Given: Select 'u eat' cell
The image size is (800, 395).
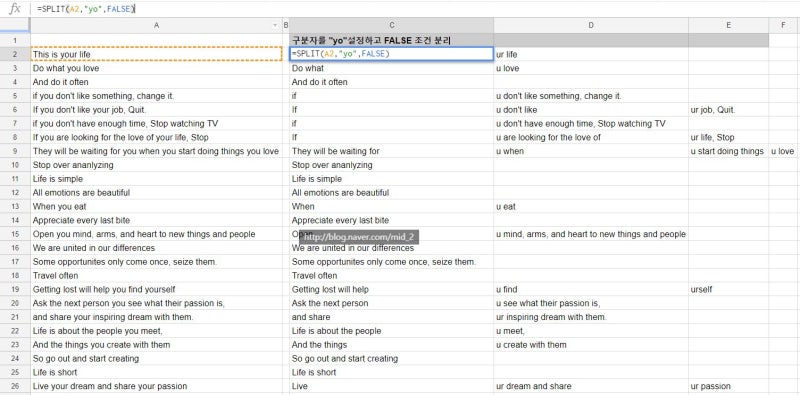Looking at the screenshot, I should point(591,207).
